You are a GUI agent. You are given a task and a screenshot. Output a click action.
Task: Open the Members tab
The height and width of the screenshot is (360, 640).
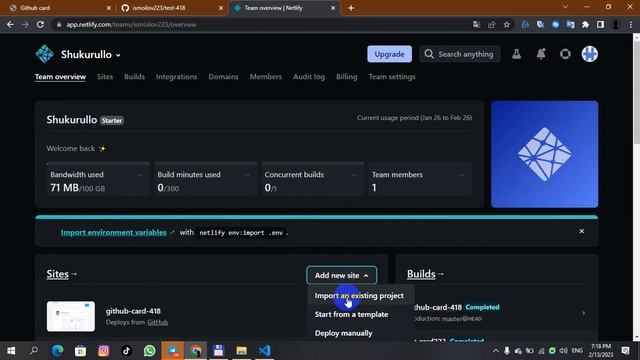click(266, 77)
